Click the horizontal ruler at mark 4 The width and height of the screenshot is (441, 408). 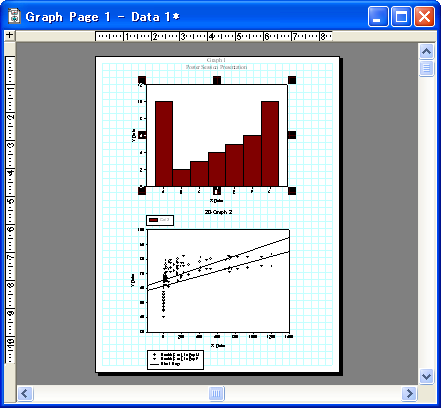click(211, 36)
